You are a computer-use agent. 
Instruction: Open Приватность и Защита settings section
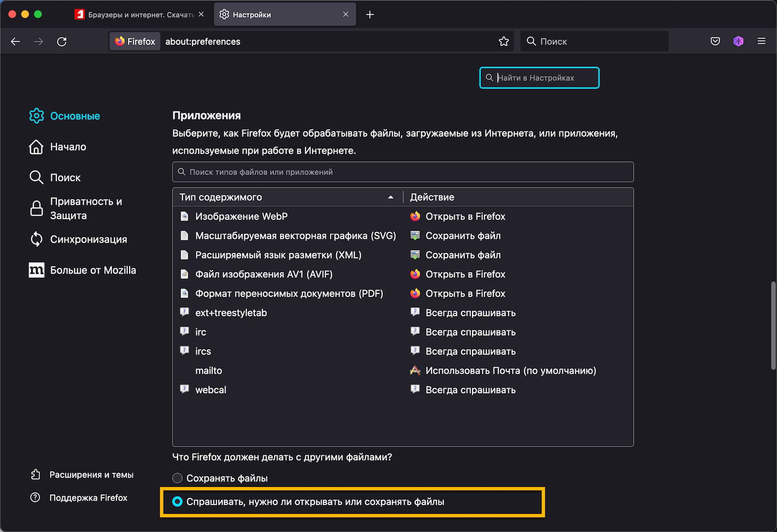pyautogui.click(x=86, y=208)
